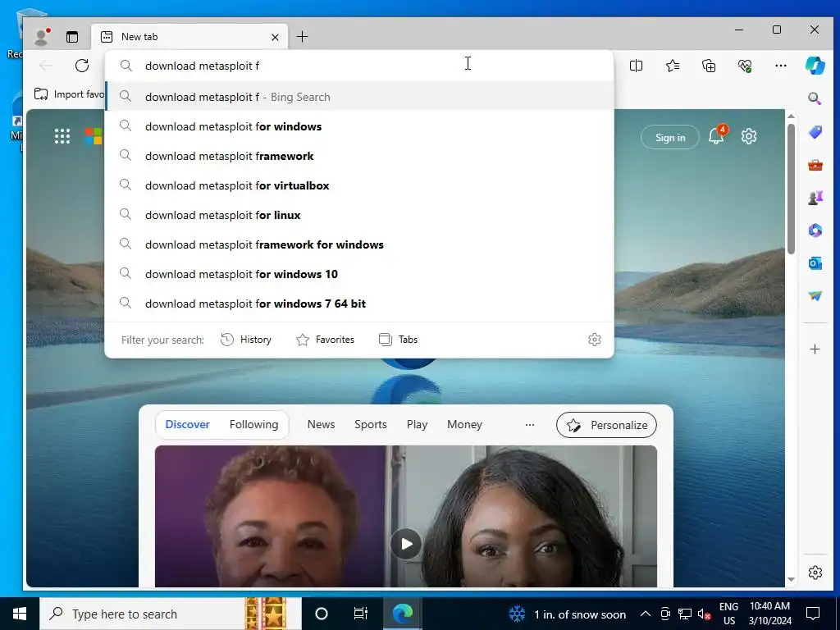Open new tab page settings gear

click(x=748, y=136)
